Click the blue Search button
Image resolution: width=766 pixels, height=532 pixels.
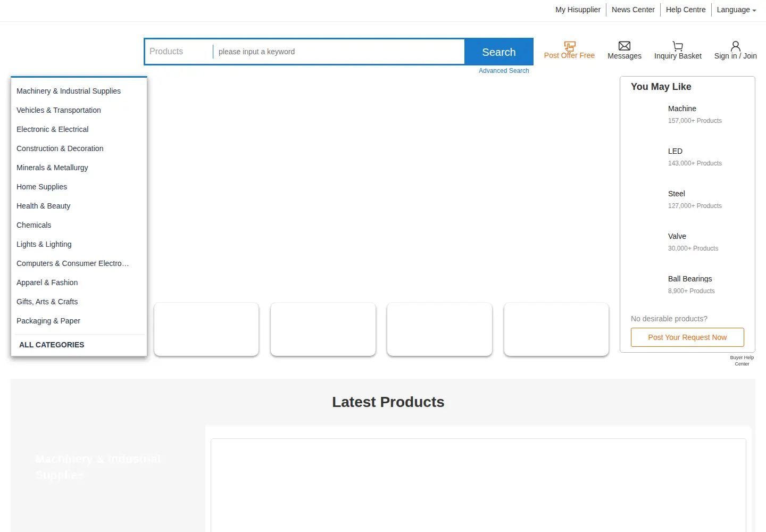click(x=499, y=52)
